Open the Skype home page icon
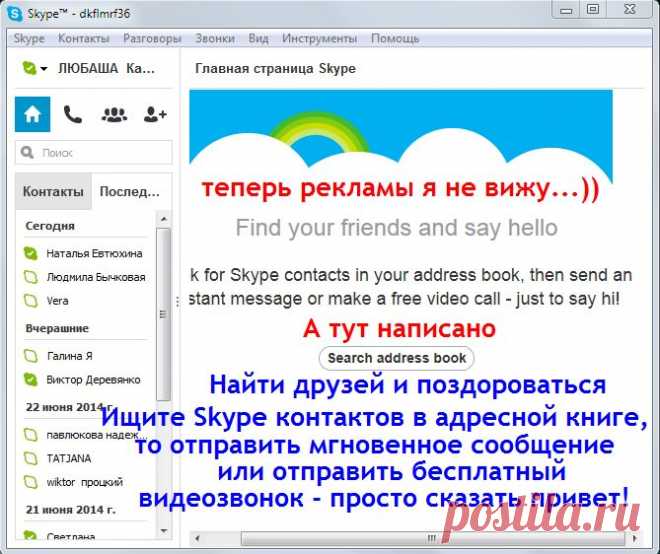 point(32,114)
